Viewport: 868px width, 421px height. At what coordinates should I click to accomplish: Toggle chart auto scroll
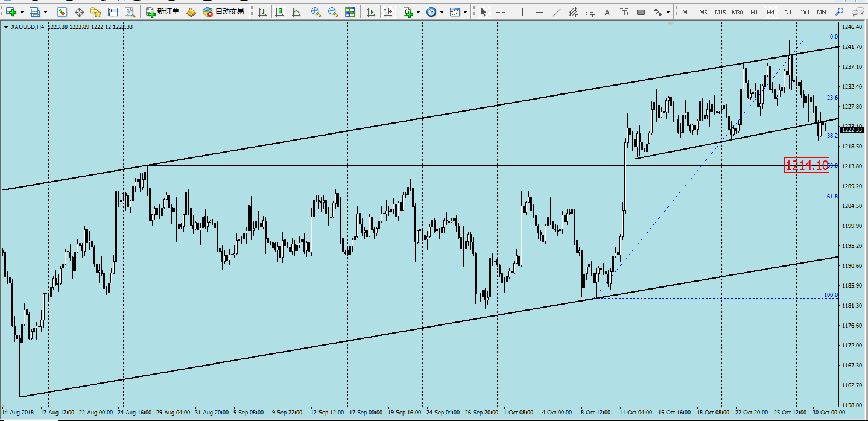coord(370,11)
